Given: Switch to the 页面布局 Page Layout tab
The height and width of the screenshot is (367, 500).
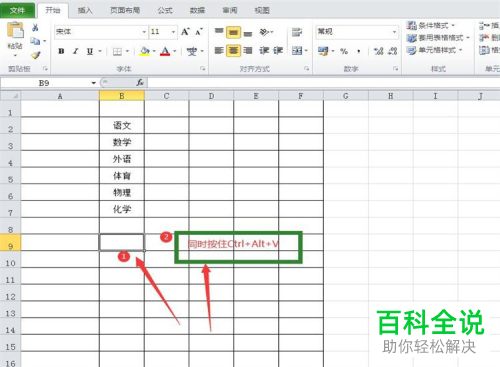Looking at the screenshot, I should click(x=125, y=10).
